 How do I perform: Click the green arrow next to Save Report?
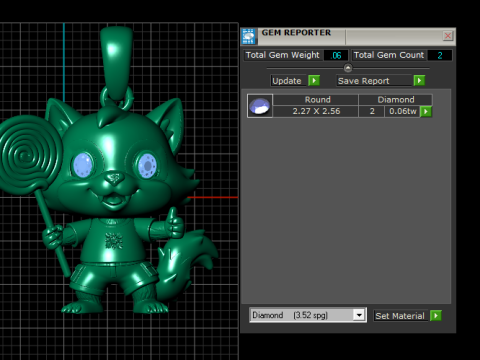pyautogui.click(x=419, y=81)
